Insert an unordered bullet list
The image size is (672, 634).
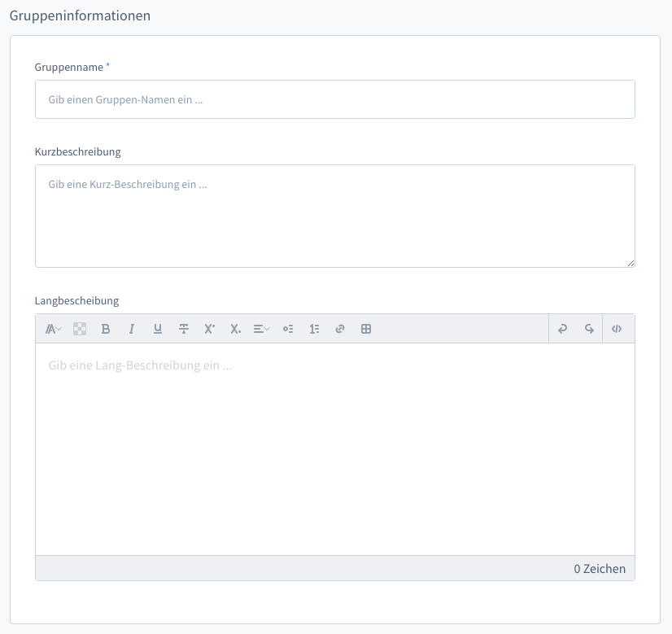pos(288,329)
